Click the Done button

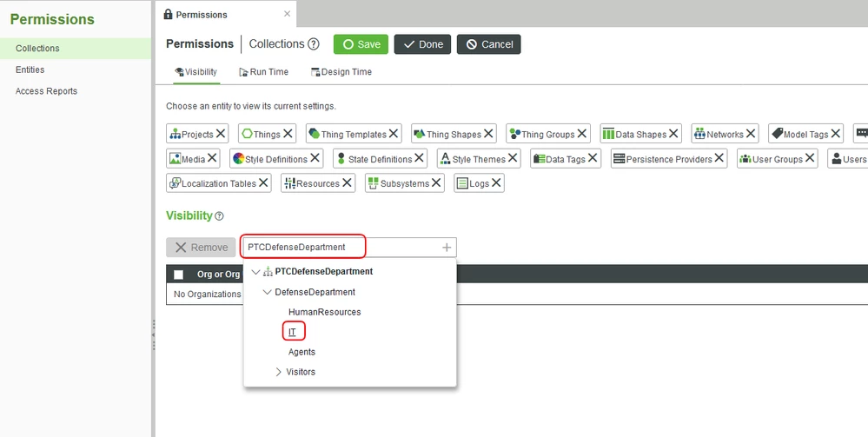pos(422,44)
